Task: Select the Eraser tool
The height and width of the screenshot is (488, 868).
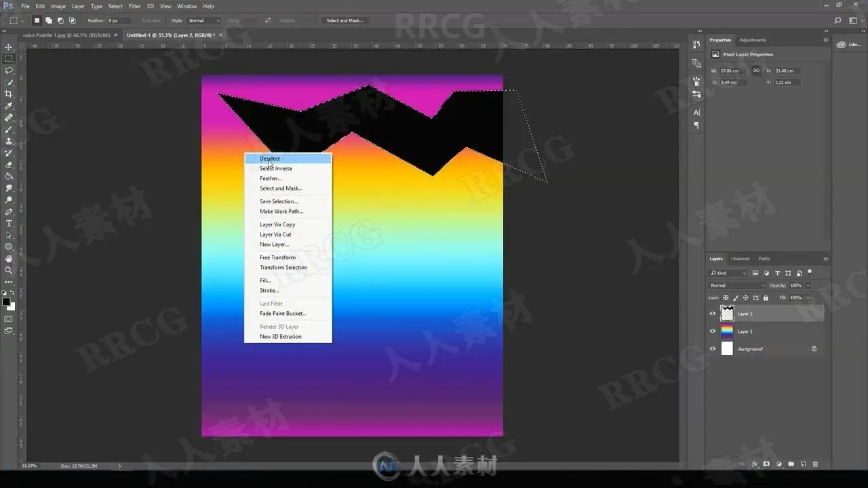Action: [9, 165]
